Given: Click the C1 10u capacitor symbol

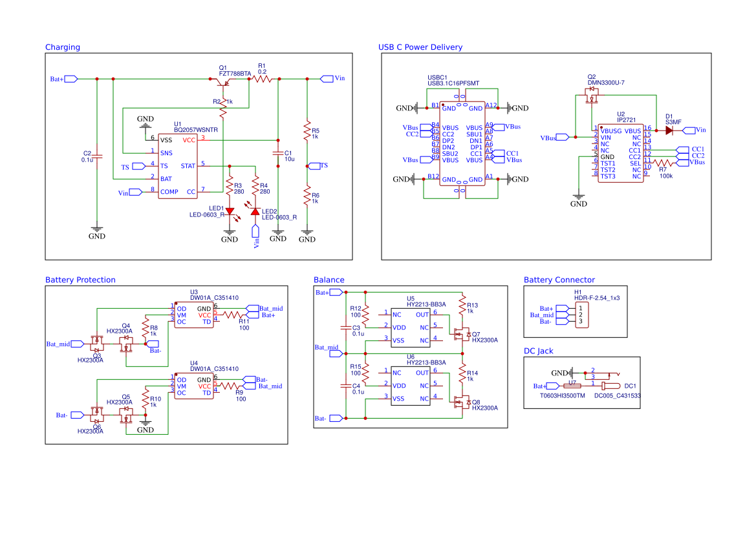Looking at the screenshot, I should click(x=278, y=154).
